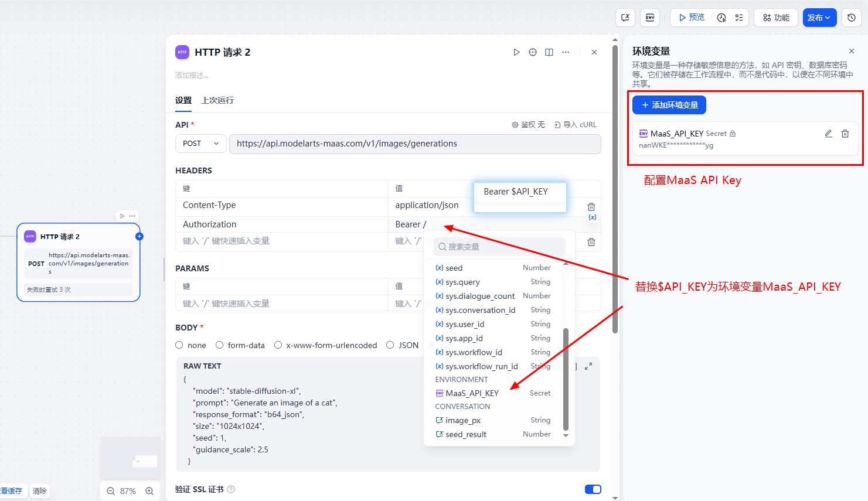Zoom in the canvas with plus magnifier
Viewport: 868px width, 501px height.
point(149,491)
